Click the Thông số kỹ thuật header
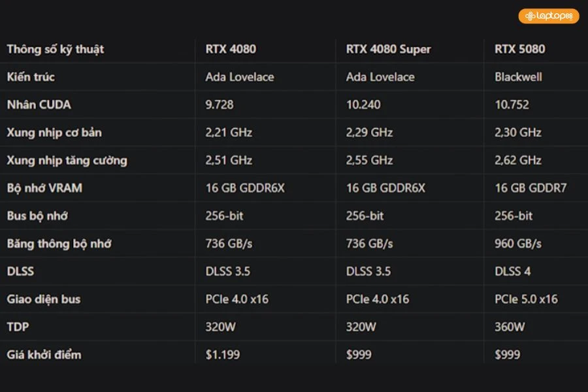 56,49
